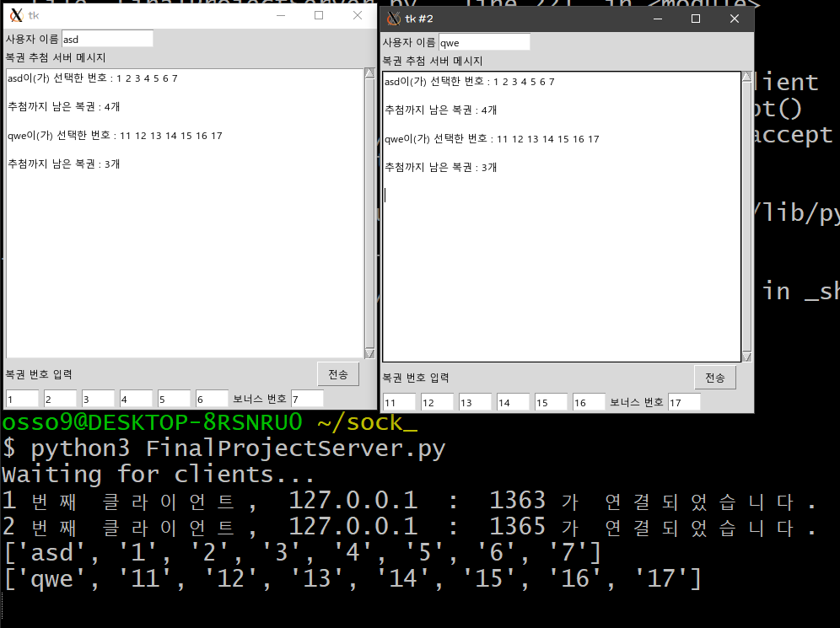Click scrollbar up arrow in tk window message area

tap(369, 73)
